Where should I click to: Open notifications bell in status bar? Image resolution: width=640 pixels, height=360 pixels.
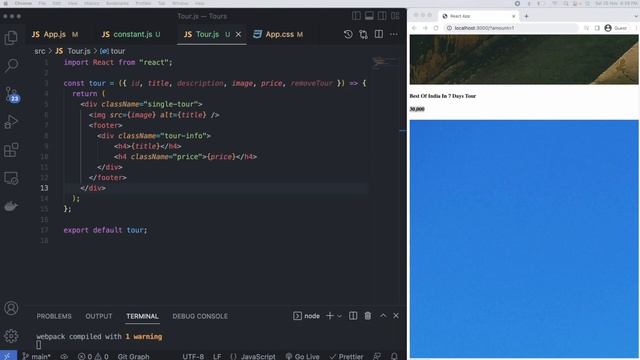(394, 356)
